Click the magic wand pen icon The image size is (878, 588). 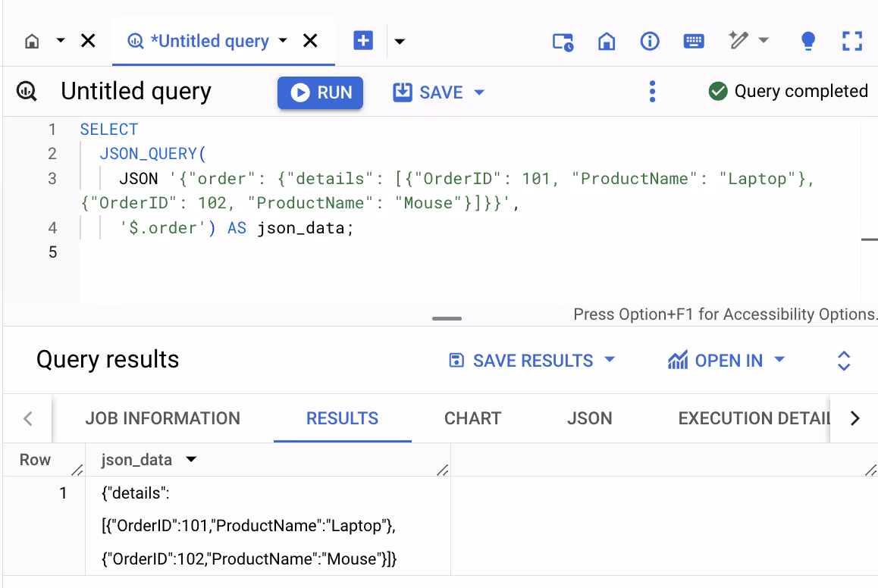click(x=738, y=39)
